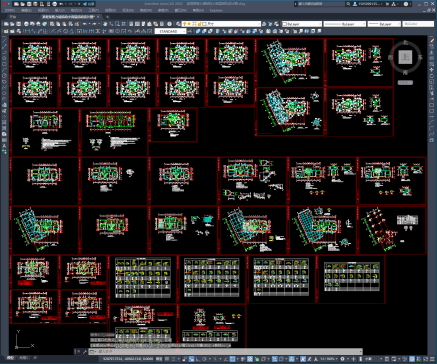The image size is (437, 364).
Task: Click the Help question-mark icon in Standard toolbar
Action: click(169, 24)
